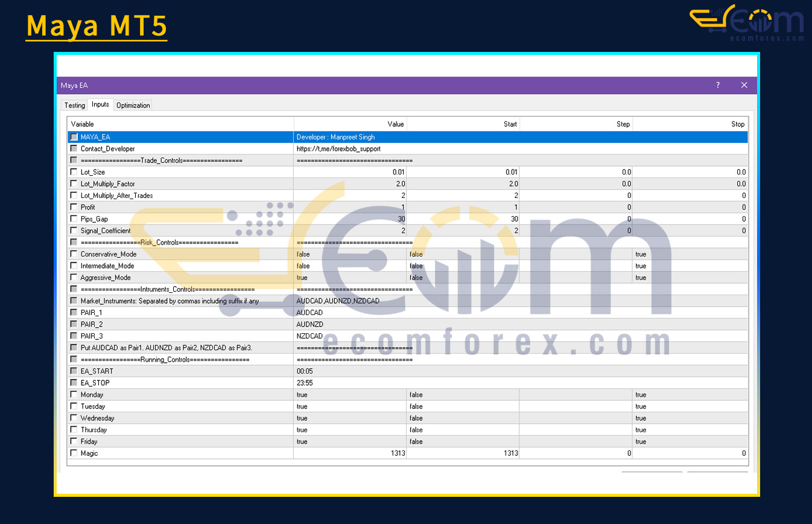Select the Trade_Controls separator row
The image size is (812, 524).
tap(408, 161)
